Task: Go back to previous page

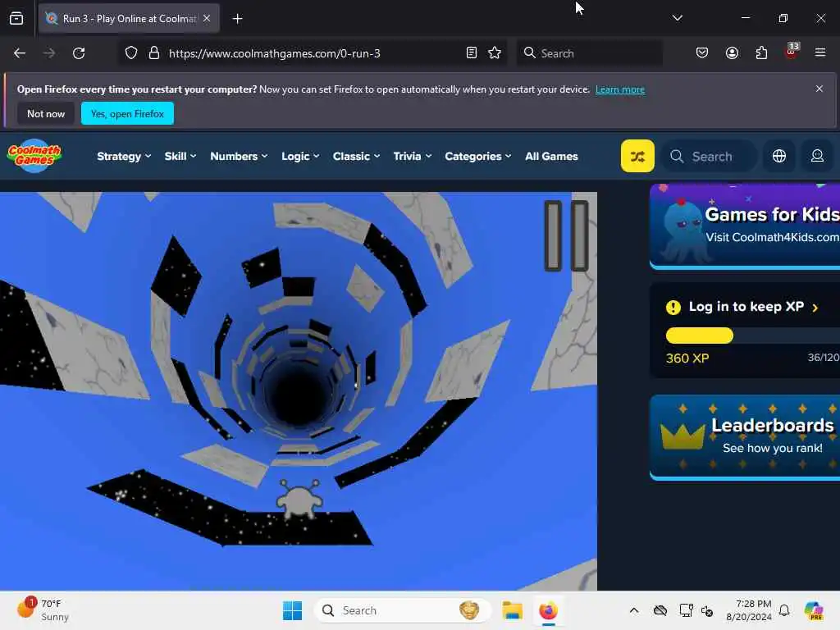Action: click(x=20, y=53)
